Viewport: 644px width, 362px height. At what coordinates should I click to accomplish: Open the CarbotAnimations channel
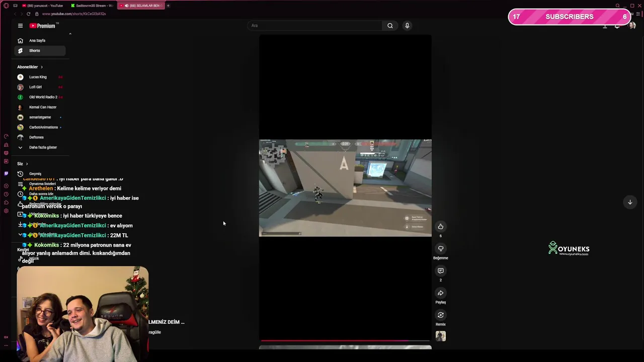click(40, 127)
